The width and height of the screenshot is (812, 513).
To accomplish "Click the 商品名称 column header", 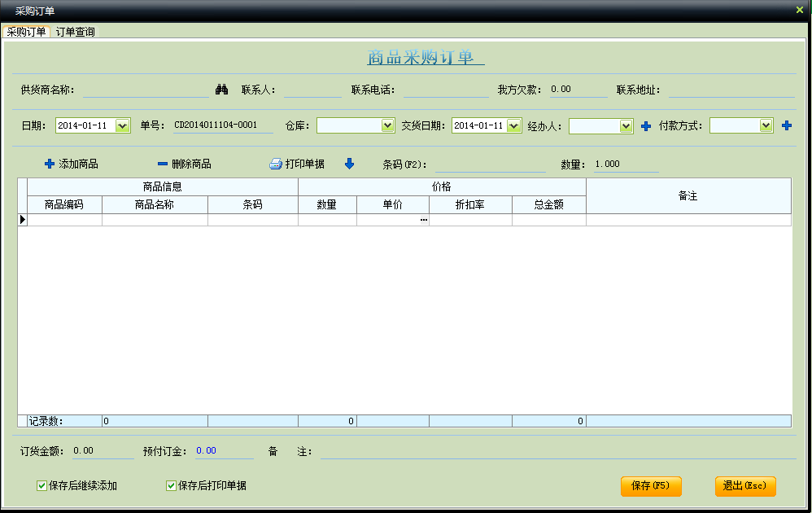I will click(x=155, y=204).
